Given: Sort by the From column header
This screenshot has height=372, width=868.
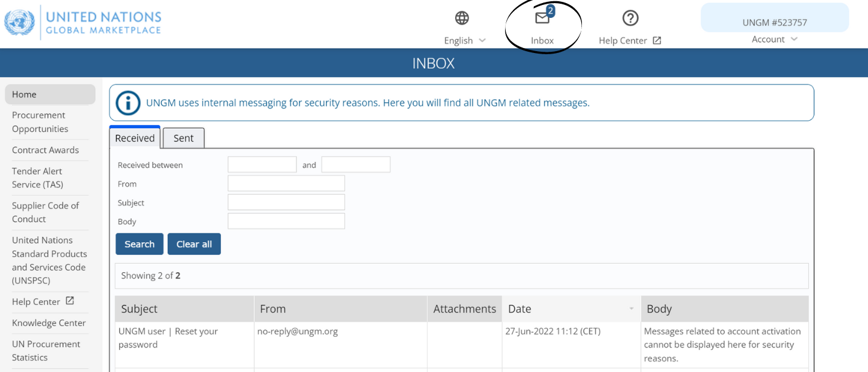Looking at the screenshot, I should pos(341,309).
